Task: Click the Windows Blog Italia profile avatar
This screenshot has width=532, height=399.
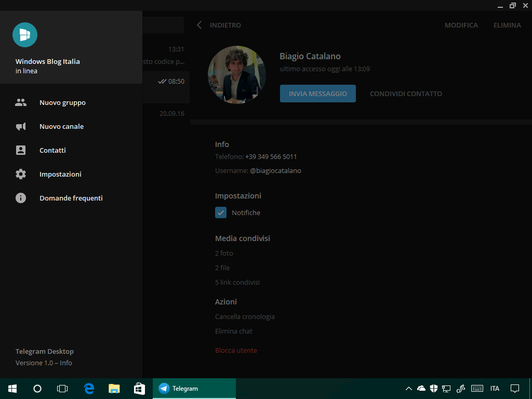Action: pos(25,35)
